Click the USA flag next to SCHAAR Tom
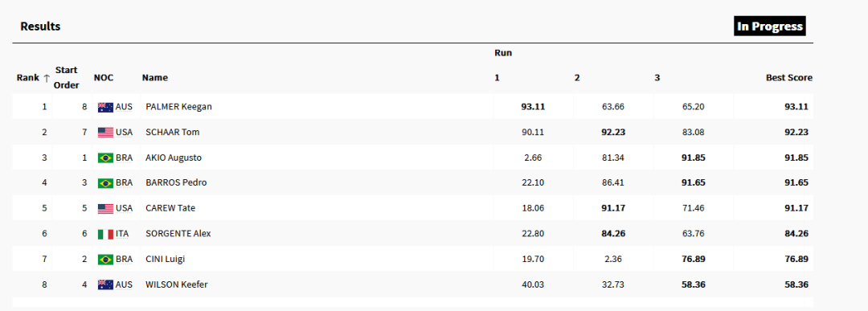868x311 pixels. 106,133
